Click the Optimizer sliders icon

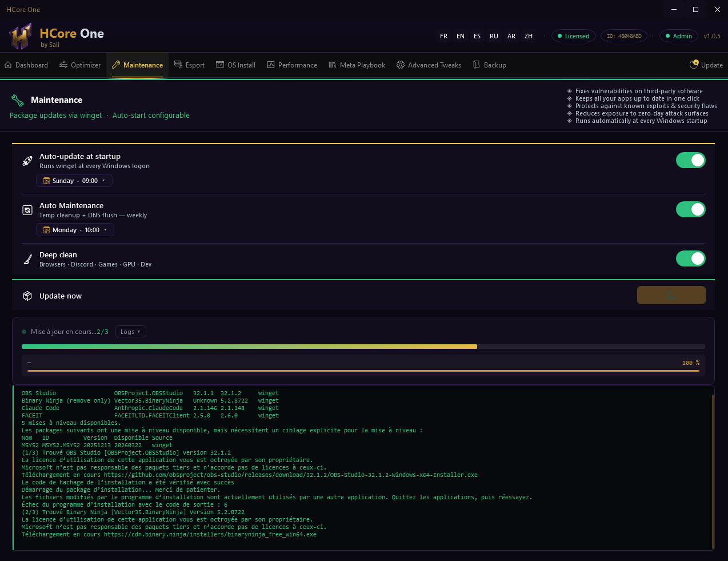(x=63, y=65)
